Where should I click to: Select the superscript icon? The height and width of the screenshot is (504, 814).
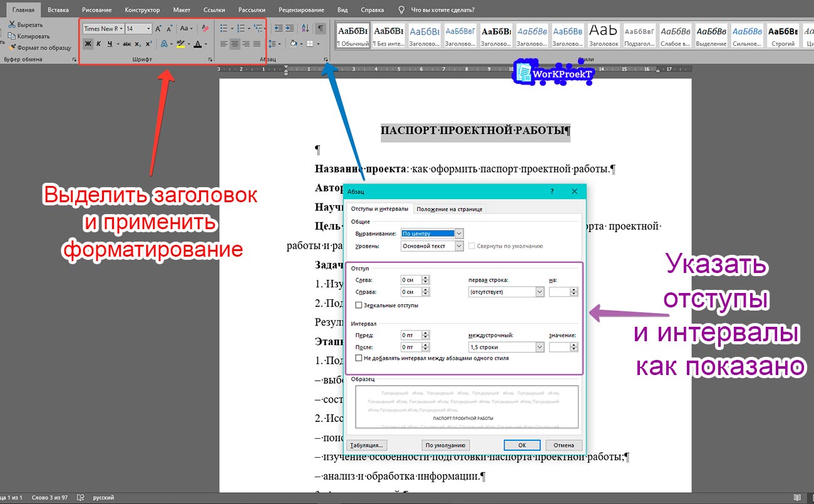click(148, 43)
